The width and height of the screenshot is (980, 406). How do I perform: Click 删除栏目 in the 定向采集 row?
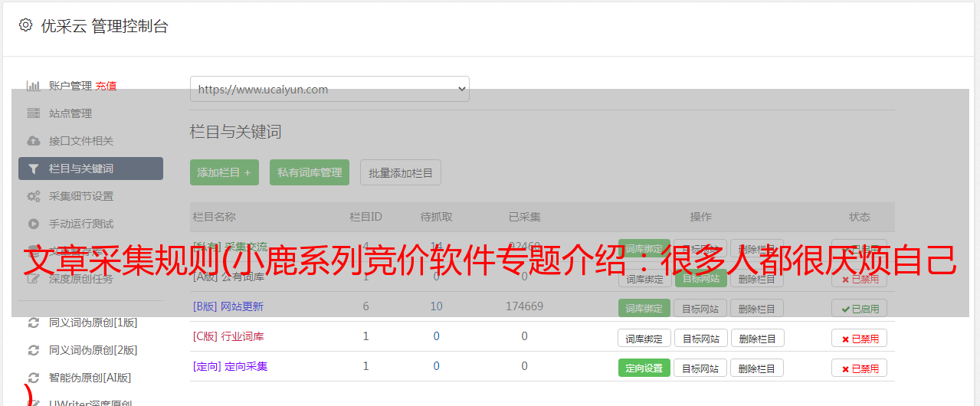[757, 368]
